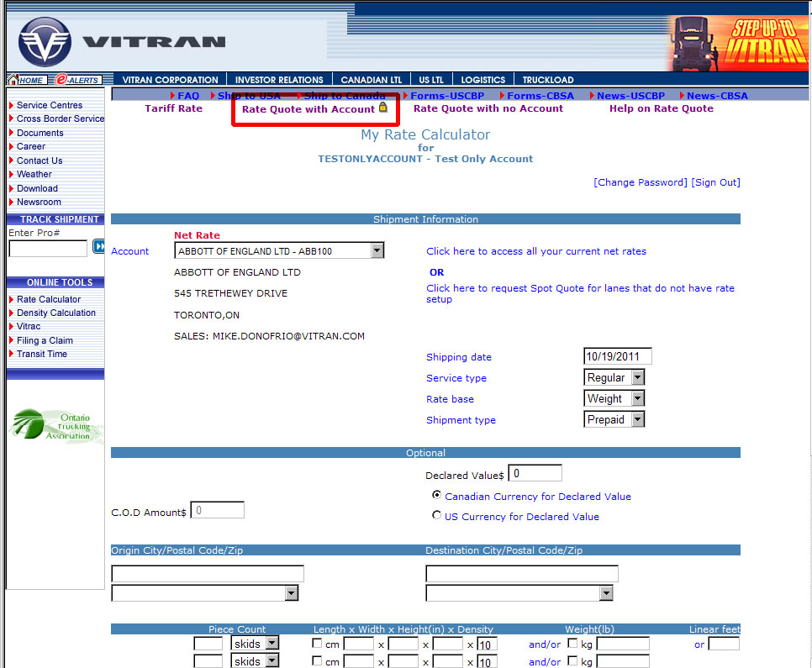Click the Step Up to Vitran banner
The height and width of the screenshot is (668, 812).
tap(739, 44)
